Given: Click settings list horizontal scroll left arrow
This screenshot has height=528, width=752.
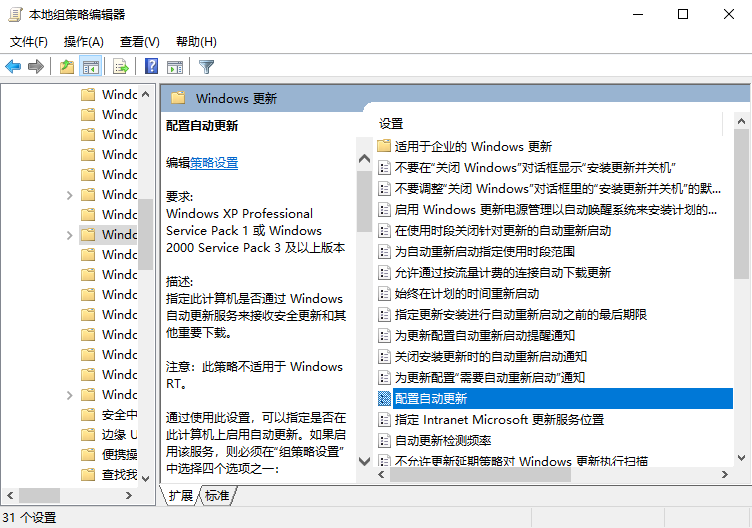Looking at the screenshot, I should 381,474.
